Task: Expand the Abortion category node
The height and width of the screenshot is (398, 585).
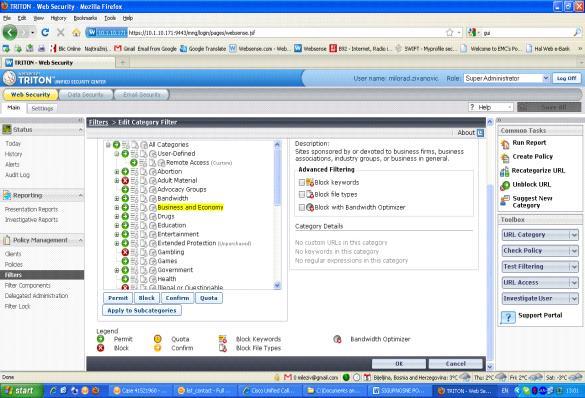Action: point(117,172)
